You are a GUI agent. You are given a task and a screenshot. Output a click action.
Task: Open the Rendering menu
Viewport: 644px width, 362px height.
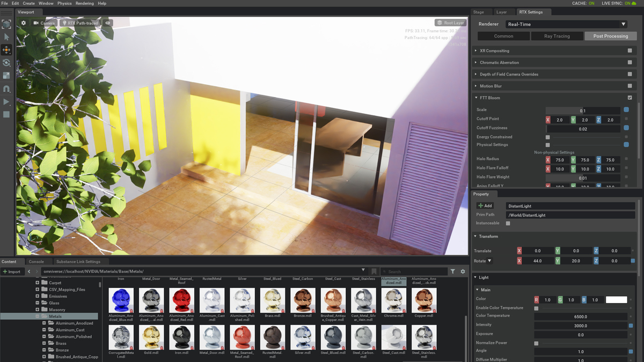[84, 3]
